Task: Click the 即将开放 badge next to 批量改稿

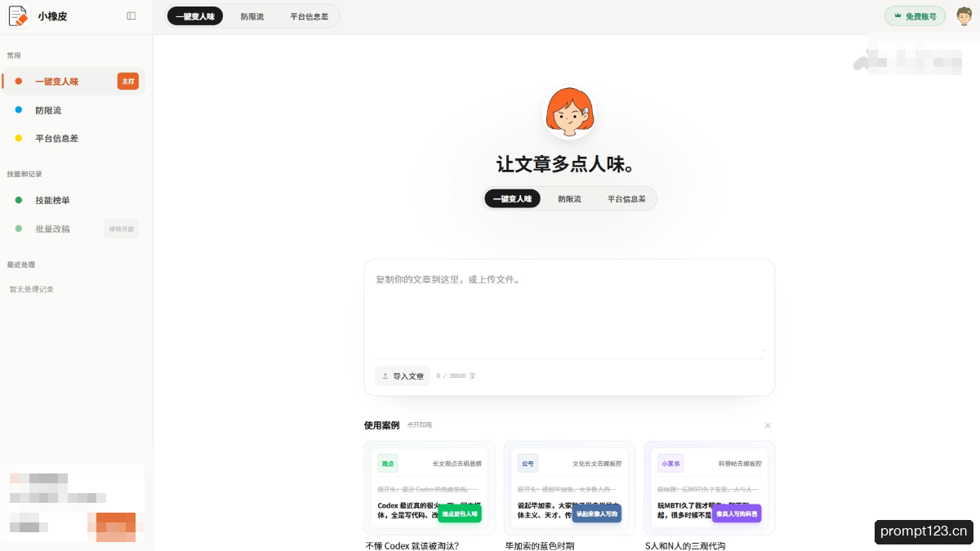Action: [x=122, y=229]
